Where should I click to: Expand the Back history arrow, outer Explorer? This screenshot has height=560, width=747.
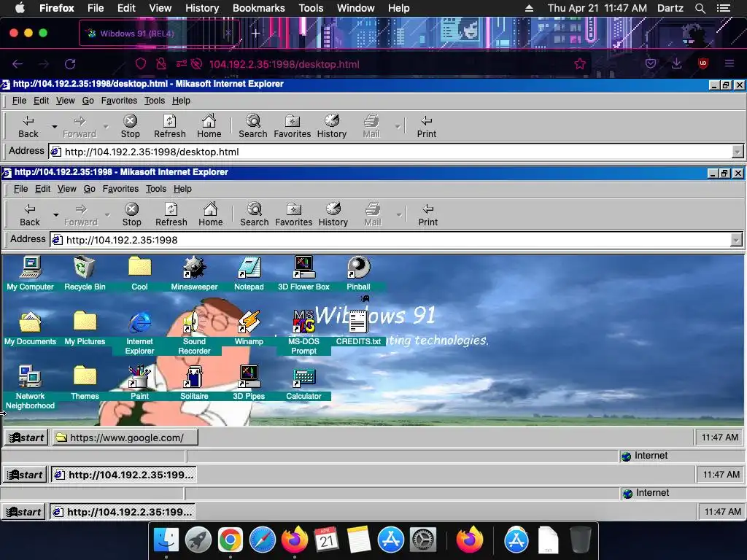(54, 127)
